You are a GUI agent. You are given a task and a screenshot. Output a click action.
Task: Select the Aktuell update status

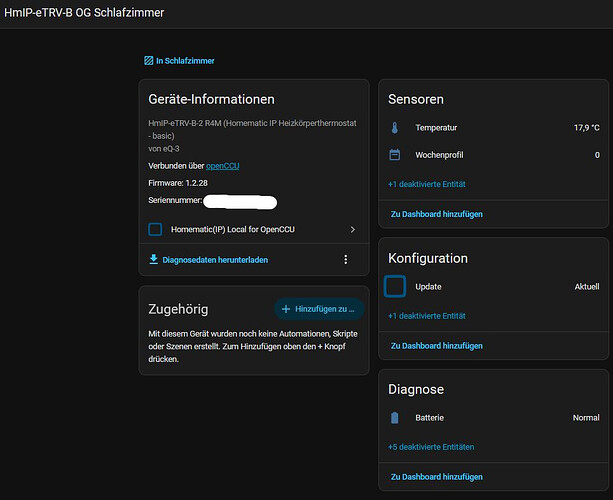[587, 287]
